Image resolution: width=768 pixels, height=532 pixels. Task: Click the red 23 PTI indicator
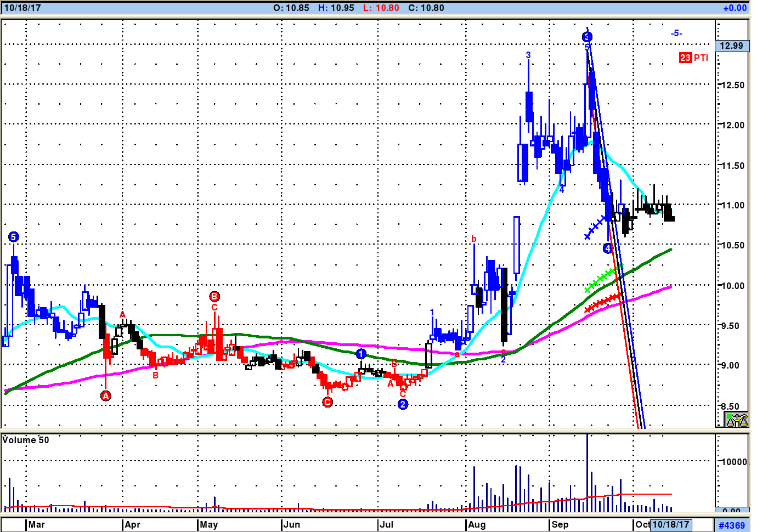click(x=694, y=58)
